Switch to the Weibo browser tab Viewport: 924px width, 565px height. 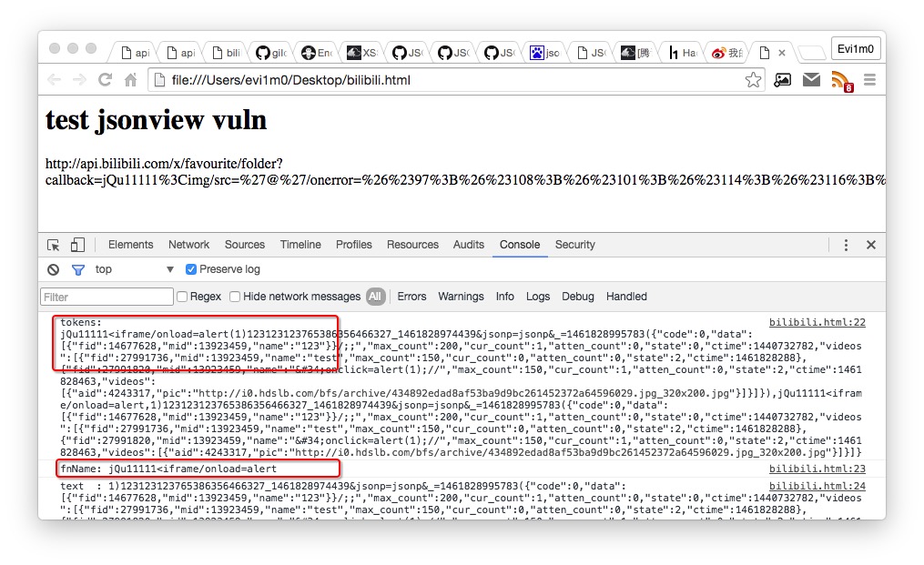pos(727,53)
